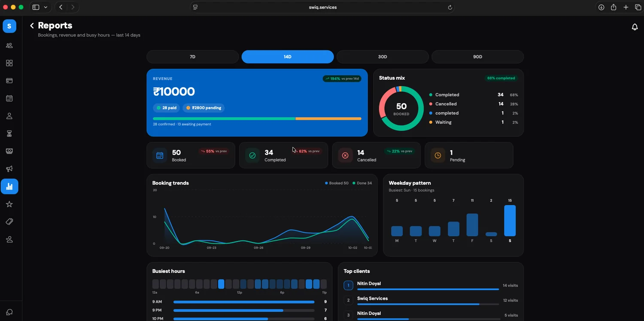644x321 pixels.
Task: Switch to the 30D range tab
Action: [383, 57]
